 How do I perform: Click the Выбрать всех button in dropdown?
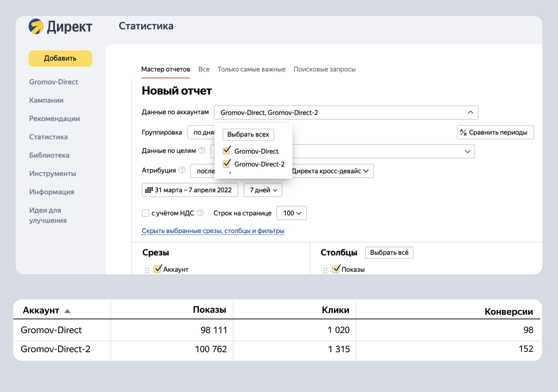(248, 134)
